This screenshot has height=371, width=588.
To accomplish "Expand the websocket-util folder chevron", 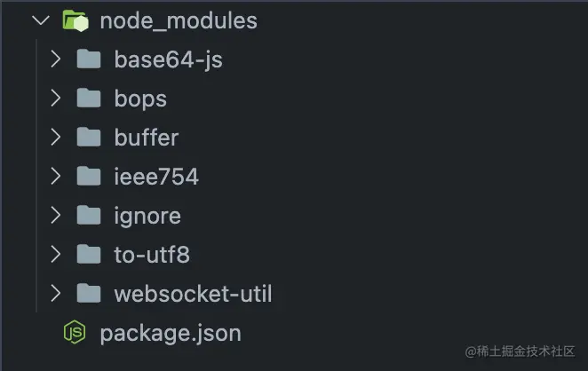I will 55,294.
